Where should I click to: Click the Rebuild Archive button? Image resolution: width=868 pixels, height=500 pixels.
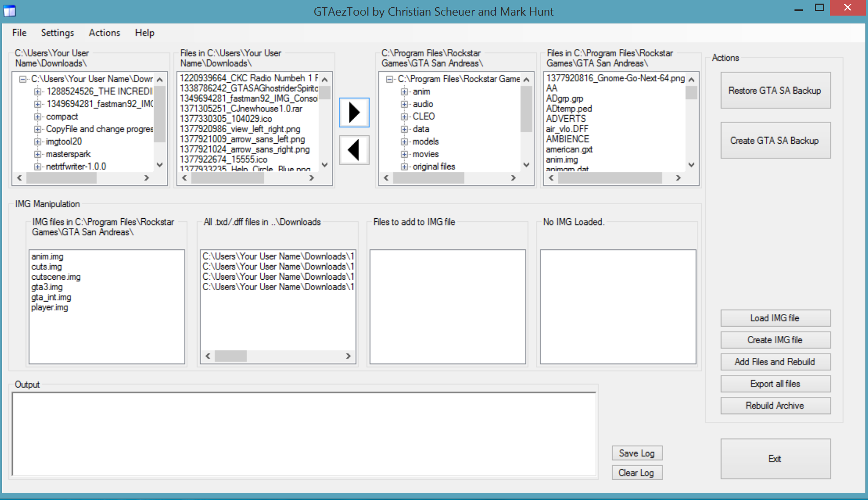tap(775, 406)
